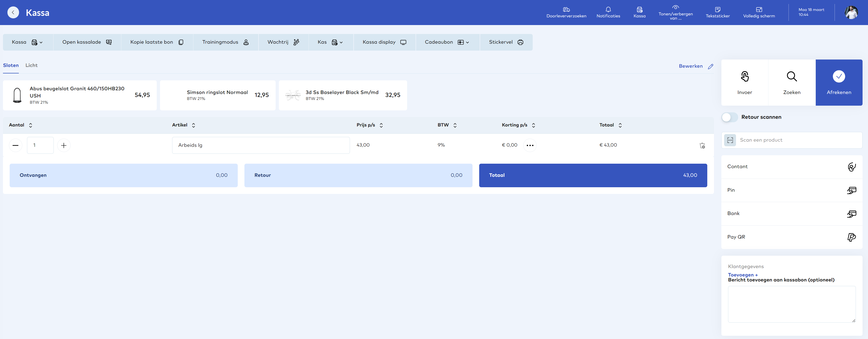Switch to the Licht tab

31,65
